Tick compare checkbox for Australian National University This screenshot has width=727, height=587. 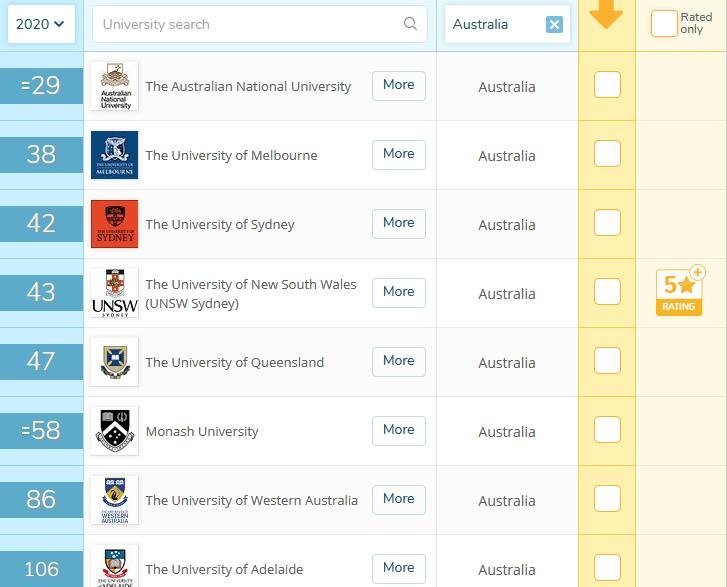[607, 86]
